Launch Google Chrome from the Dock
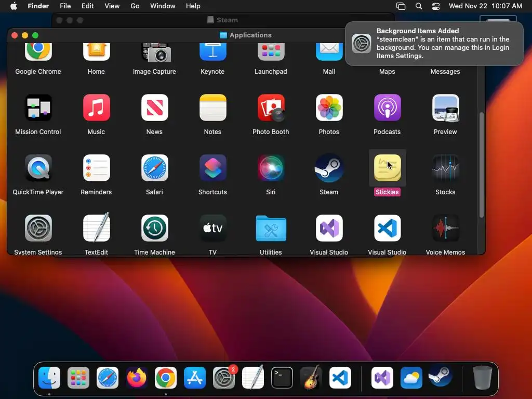Viewport: 532px width, 399px height. coord(166,378)
